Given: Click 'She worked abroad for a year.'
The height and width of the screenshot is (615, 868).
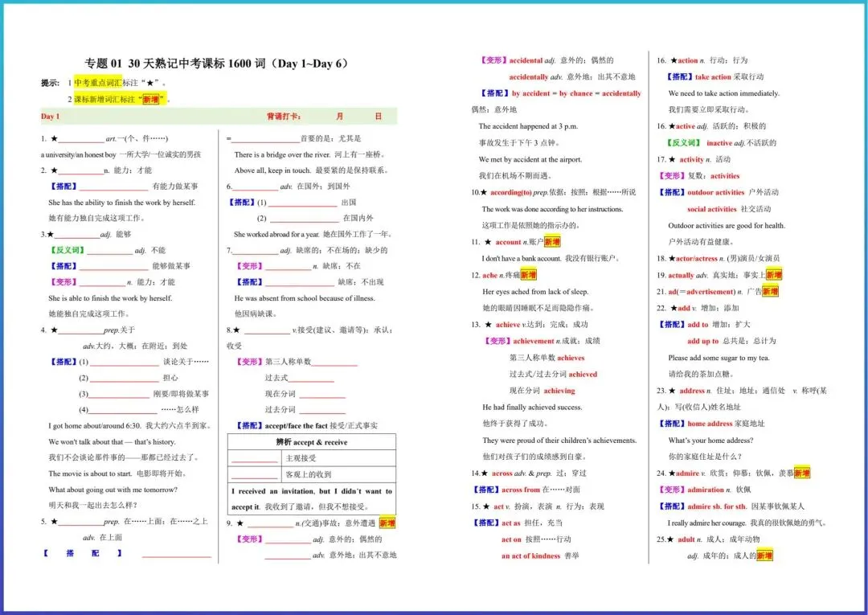Looking at the screenshot, I should 276,234.
